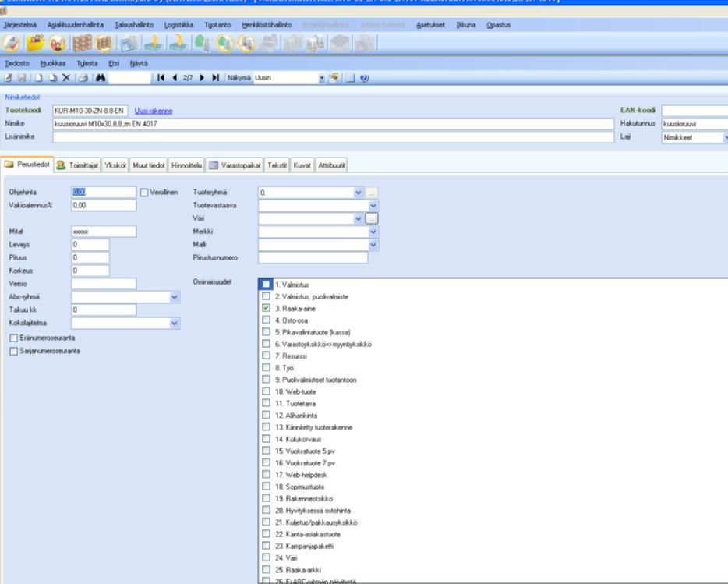Switch to the Varastopaikat tab
This screenshot has width=728, height=584.
[235, 165]
